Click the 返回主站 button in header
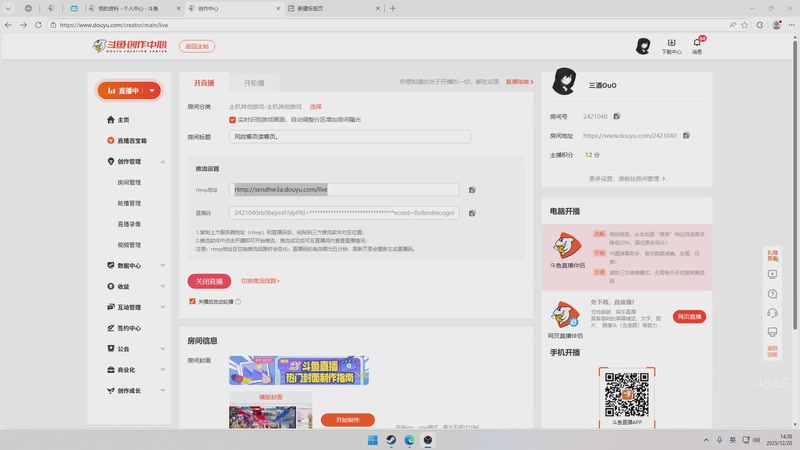This screenshot has height=450, width=800. 197,46
